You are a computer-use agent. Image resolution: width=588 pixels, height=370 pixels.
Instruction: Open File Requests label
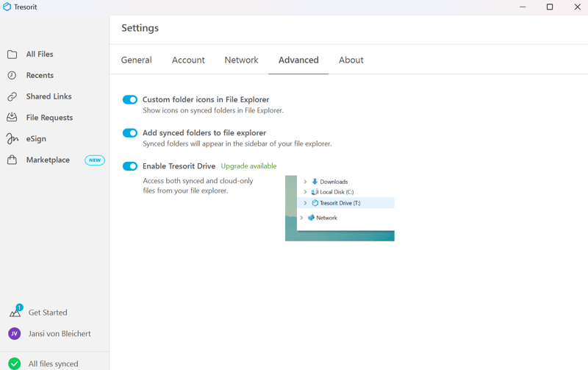[49, 118]
